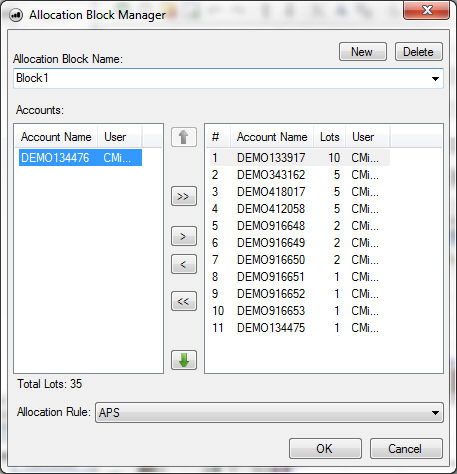457x474 pixels.
Task: Click User column header in right list
Action: (368, 137)
